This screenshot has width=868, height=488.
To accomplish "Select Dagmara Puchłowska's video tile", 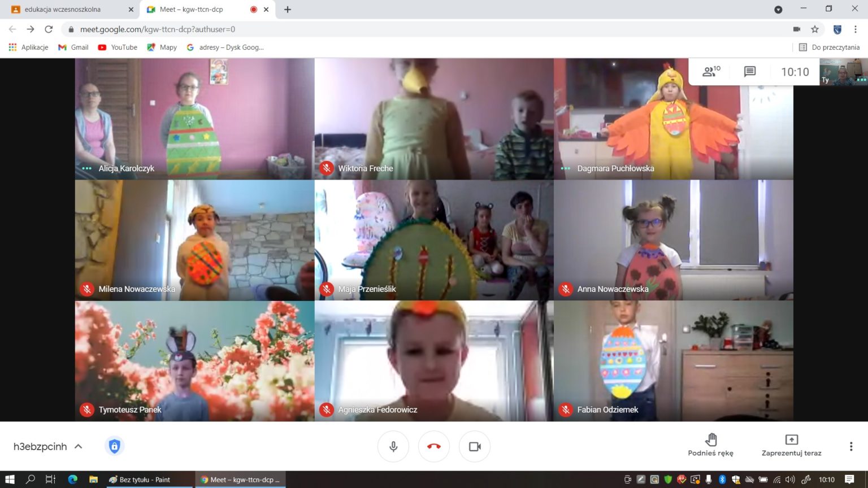I will pos(674,119).
